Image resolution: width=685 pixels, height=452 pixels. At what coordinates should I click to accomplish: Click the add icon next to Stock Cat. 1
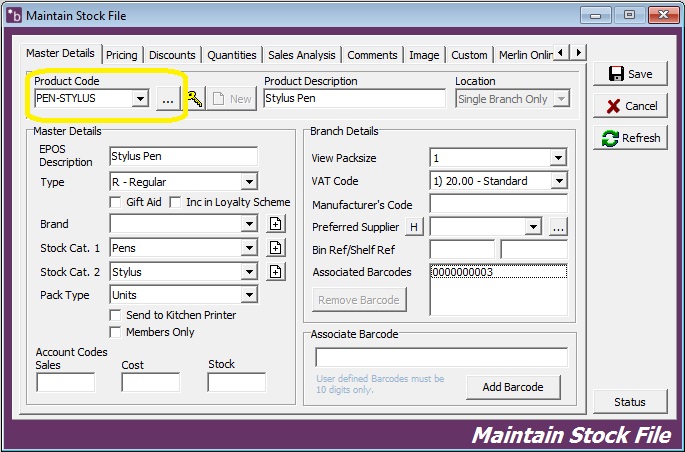(x=276, y=248)
